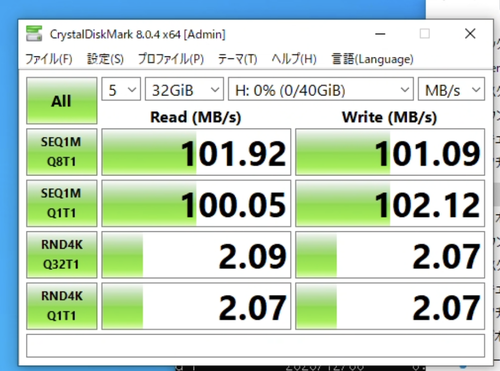Close the CrystalDiskMark window
Viewport: 500px width, 371px height.
click(x=470, y=34)
